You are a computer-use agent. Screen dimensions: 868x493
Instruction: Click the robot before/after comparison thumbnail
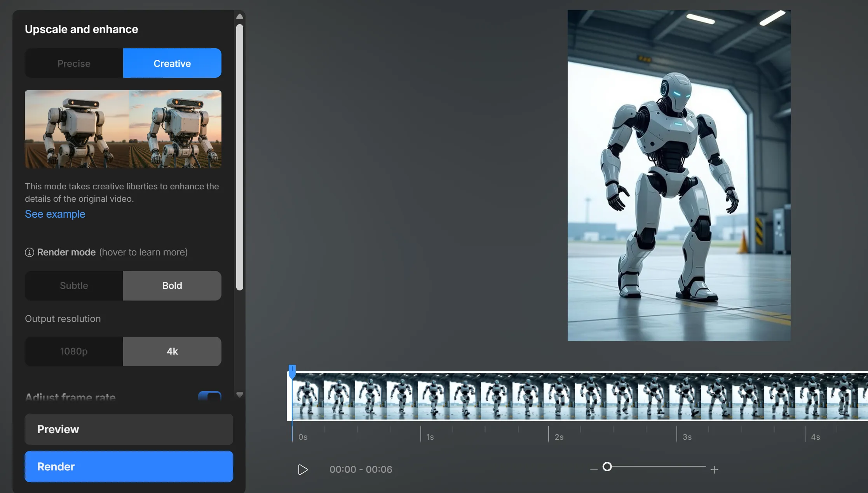(123, 129)
